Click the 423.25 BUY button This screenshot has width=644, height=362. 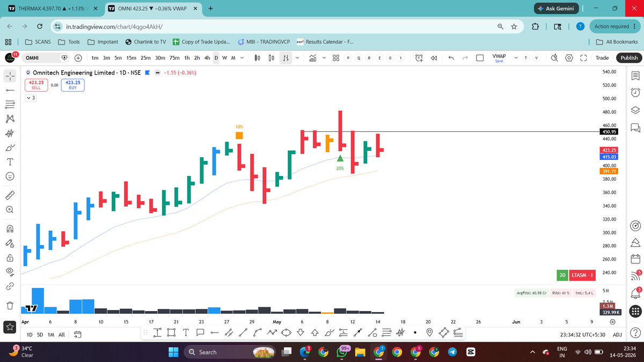tap(73, 85)
